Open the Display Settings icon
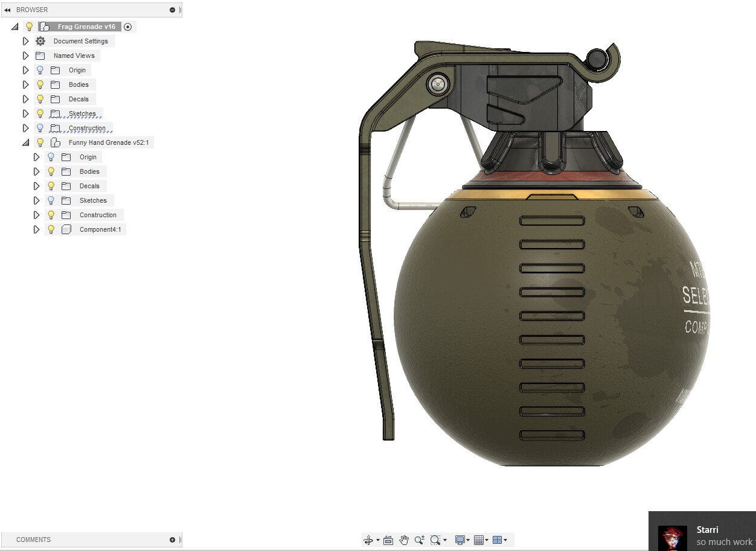 [x=459, y=540]
